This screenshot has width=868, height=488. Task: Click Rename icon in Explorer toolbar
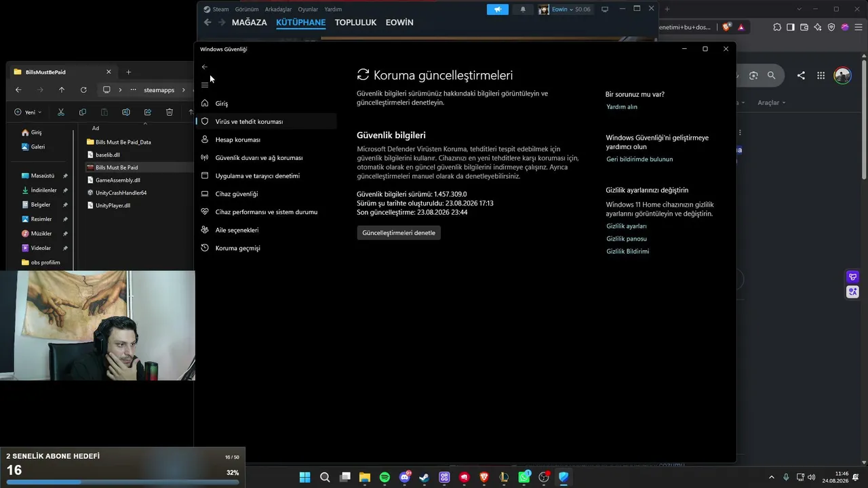(x=126, y=112)
